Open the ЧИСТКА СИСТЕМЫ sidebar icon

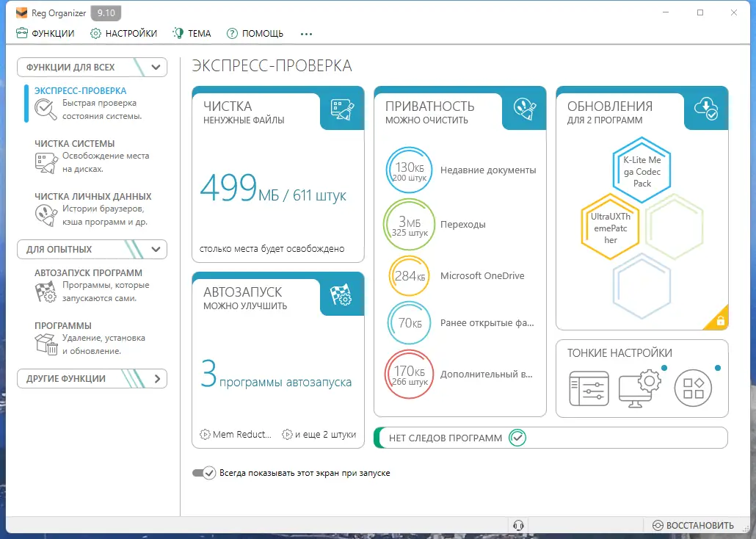(46, 162)
